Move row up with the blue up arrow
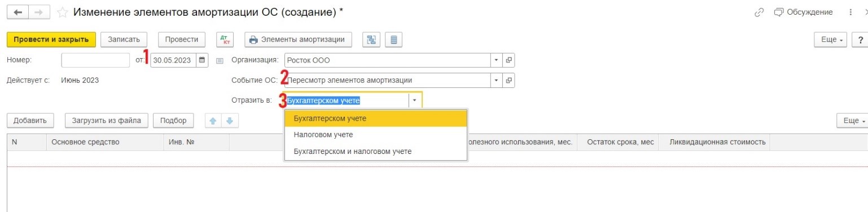Image resolution: width=868 pixels, height=212 pixels. pyautogui.click(x=212, y=120)
